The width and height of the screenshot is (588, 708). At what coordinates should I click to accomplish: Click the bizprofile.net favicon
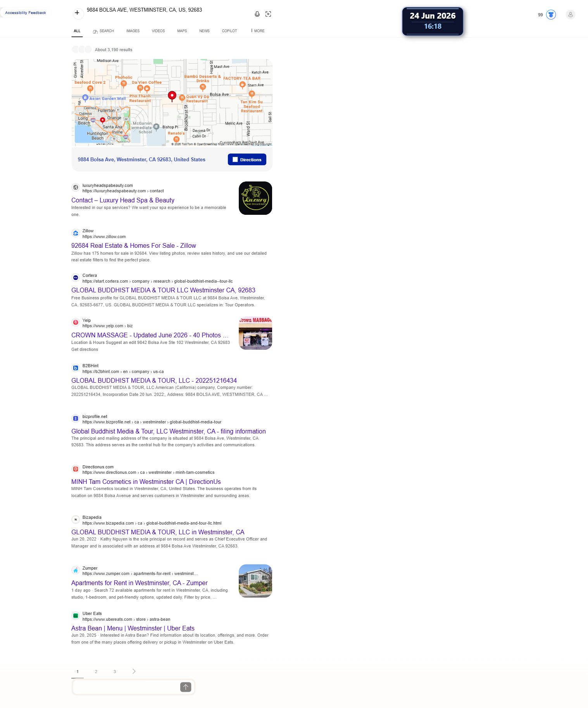click(76, 418)
